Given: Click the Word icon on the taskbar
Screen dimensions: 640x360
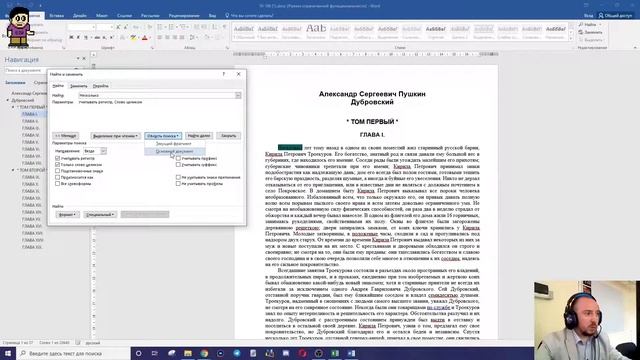Looking at the screenshot, I should pos(351,353).
